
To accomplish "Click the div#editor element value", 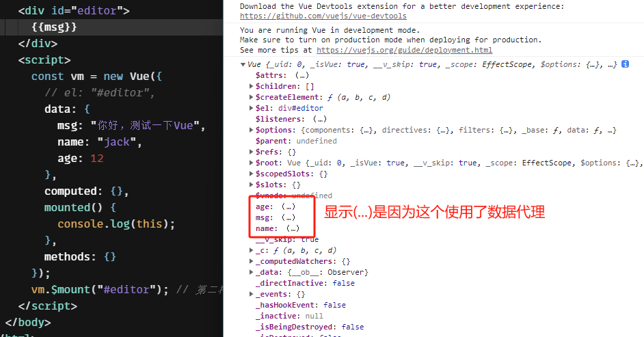I will point(301,108).
